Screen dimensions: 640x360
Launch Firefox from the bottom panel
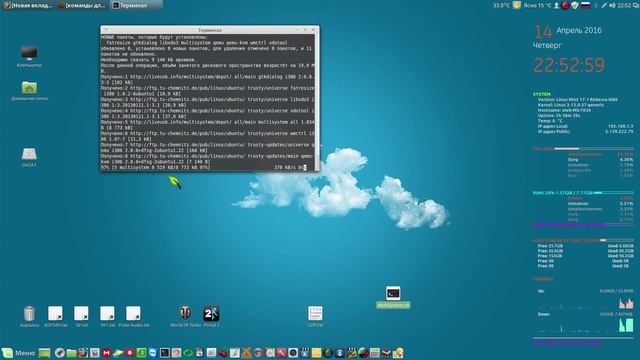[83, 353]
